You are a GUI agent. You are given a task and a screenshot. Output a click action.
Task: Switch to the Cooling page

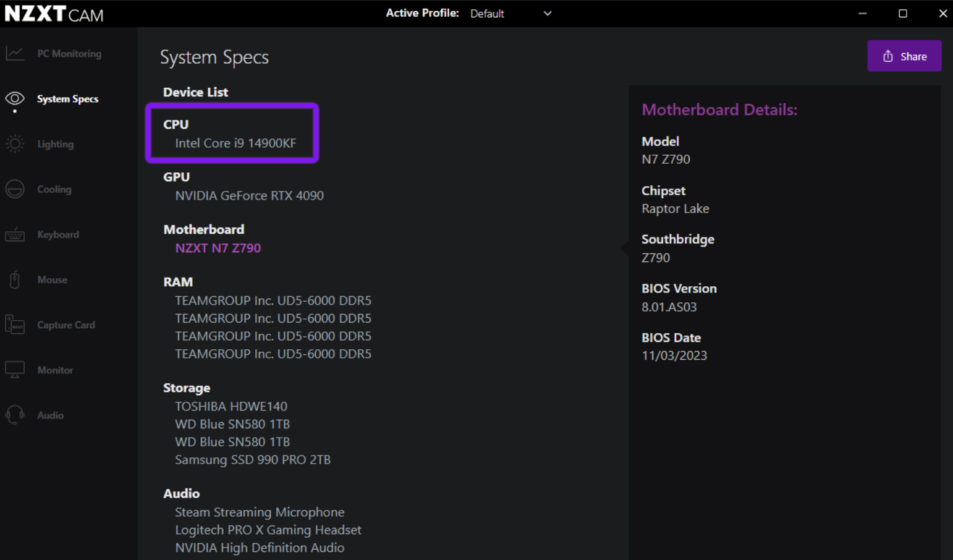pyautogui.click(x=54, y=189)
